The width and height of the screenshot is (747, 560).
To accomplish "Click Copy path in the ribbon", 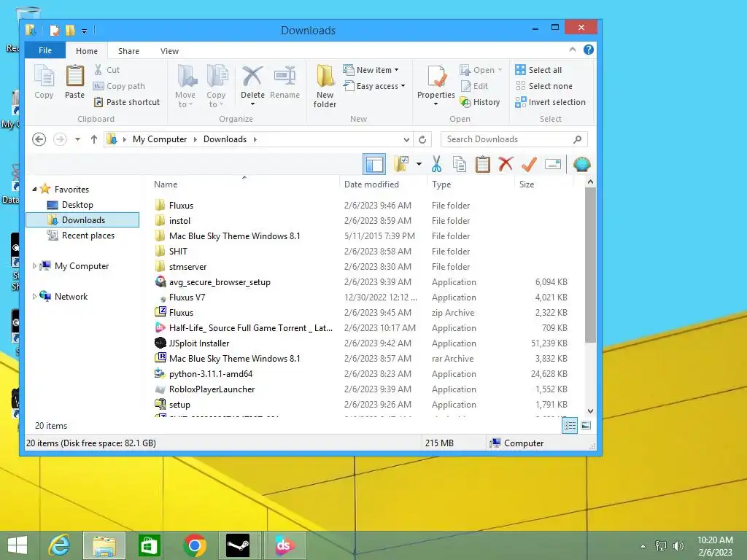I will (x=119, y=86).
